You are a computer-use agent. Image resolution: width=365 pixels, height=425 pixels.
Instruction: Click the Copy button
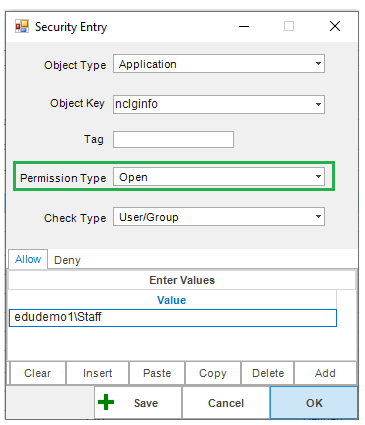[213, 373]
